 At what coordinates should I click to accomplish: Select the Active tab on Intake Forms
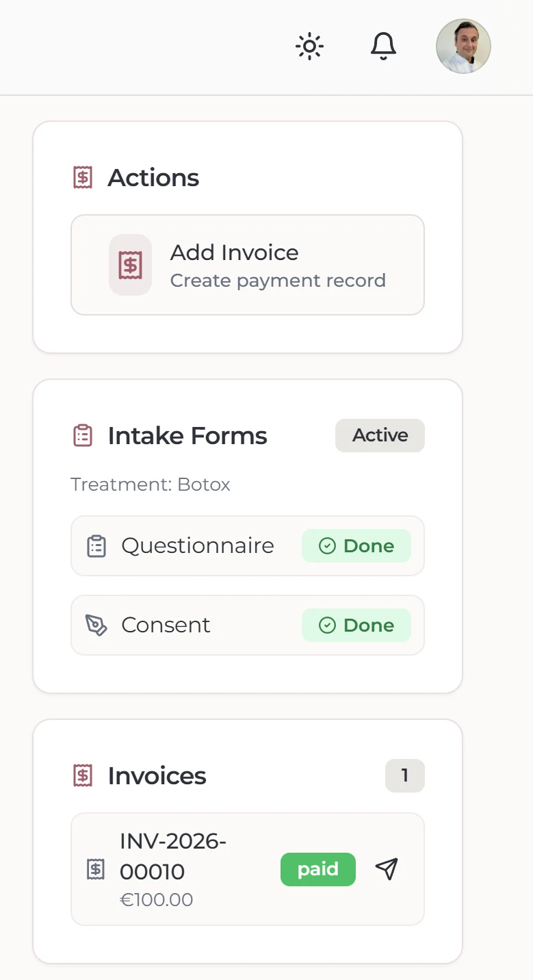click(x=380, y=435)
